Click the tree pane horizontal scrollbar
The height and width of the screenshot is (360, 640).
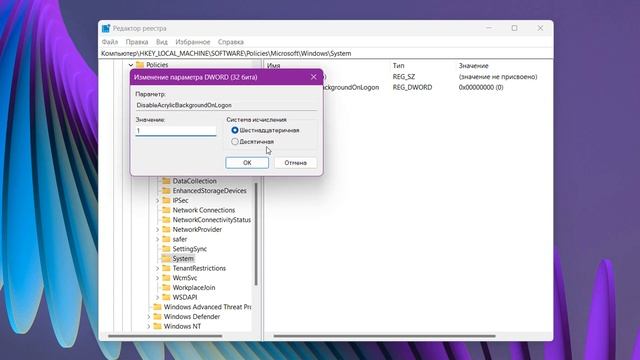pos(165,336)
